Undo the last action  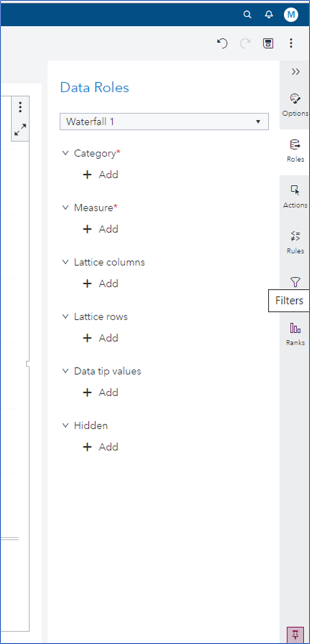222,43
